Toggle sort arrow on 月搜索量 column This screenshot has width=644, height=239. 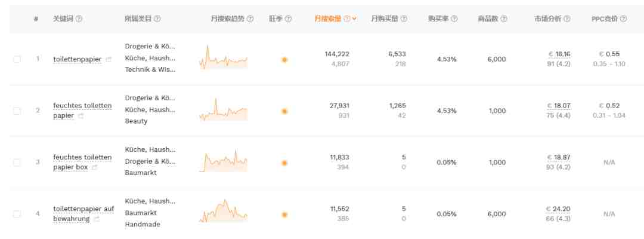354,19
